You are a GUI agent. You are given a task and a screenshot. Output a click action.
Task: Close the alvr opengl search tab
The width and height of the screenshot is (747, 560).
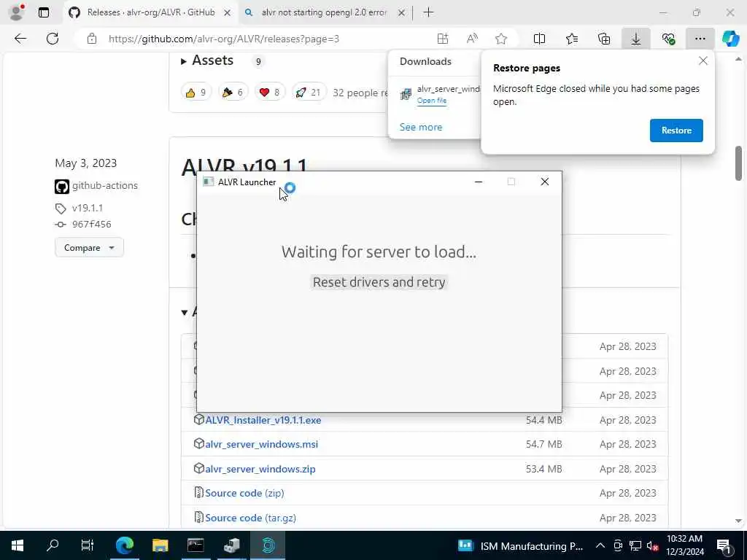click(402, 13)
